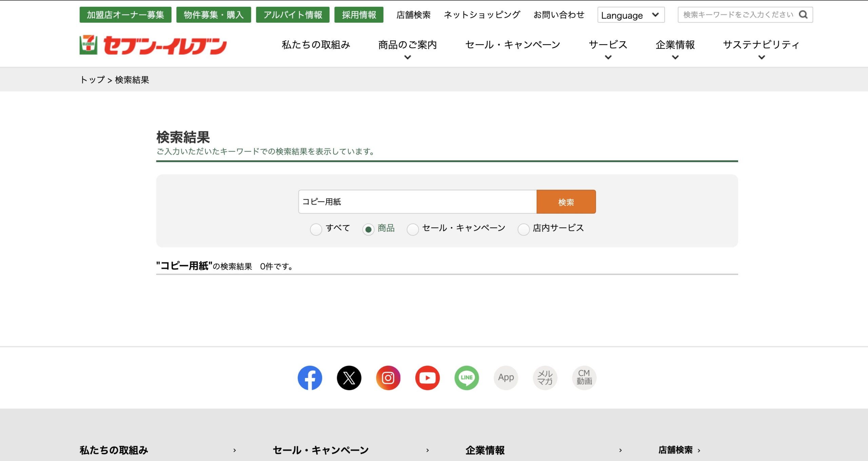Image resolution: width=868 pixels, height=461 pixels.
Task: Open the 私たちの取組み menu
Action: (x=316, y=45)
